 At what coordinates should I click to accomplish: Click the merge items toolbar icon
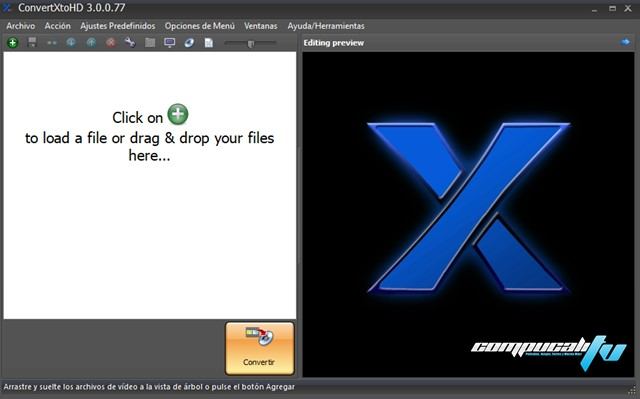tap(51, 42)
